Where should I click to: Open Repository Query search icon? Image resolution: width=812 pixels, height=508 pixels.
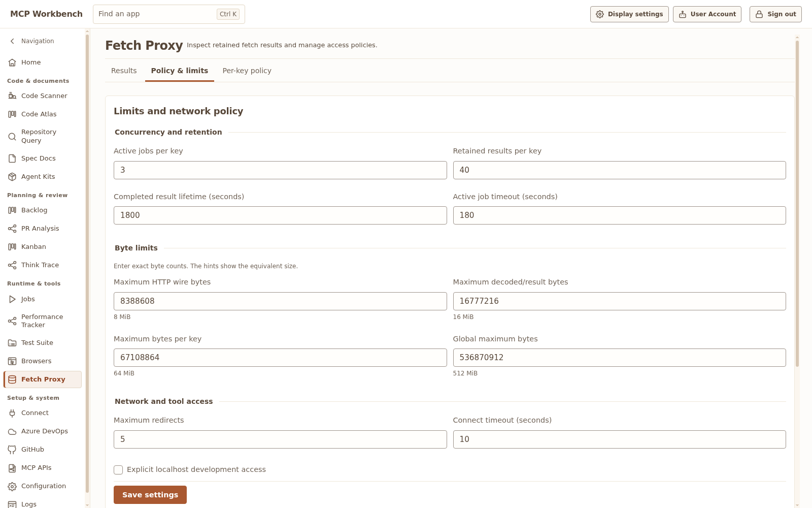click(x=12, y=136)
